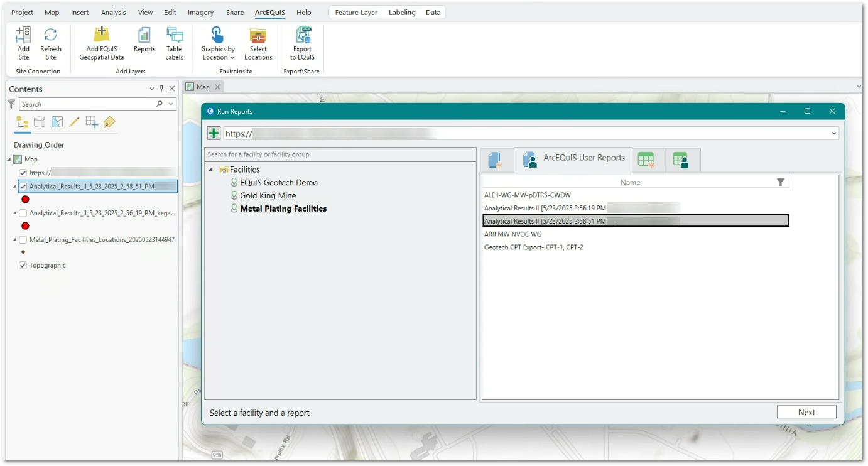Enable Metal_Plating_Facilities_Locations layer checkbox

click(x=23, y=240)
